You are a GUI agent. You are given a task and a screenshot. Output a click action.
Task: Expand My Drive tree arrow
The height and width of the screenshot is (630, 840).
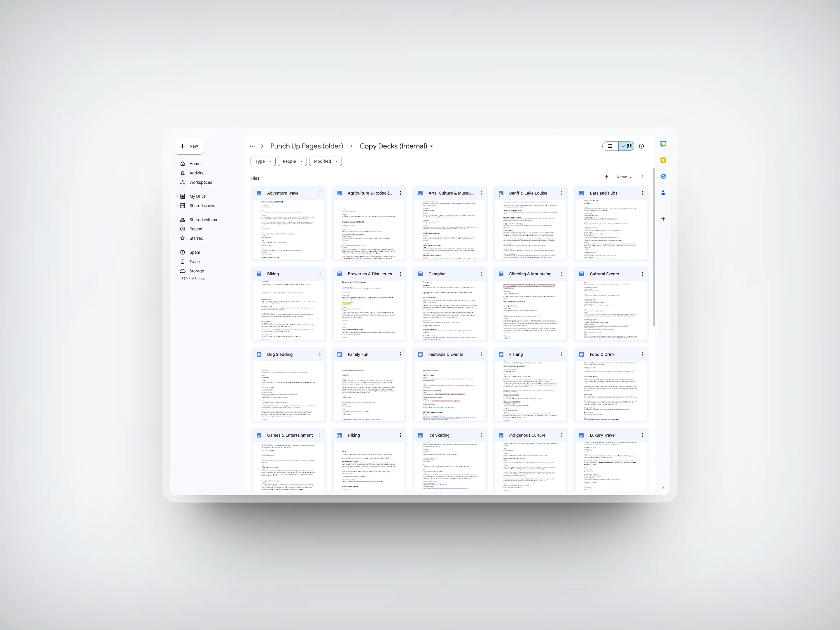pyautogui.click(x=178, y=196)
